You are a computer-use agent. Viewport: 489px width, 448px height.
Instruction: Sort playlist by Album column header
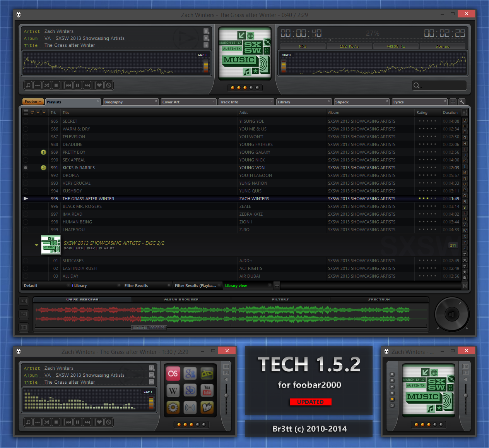click(x=370, y=113)
